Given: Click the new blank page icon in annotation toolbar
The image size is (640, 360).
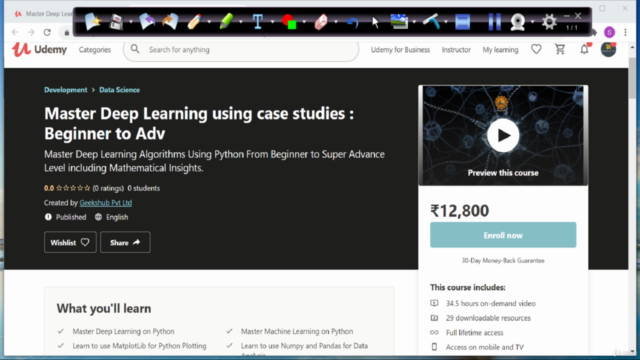Looking at the screenshot, I should (x=93, y=21).
